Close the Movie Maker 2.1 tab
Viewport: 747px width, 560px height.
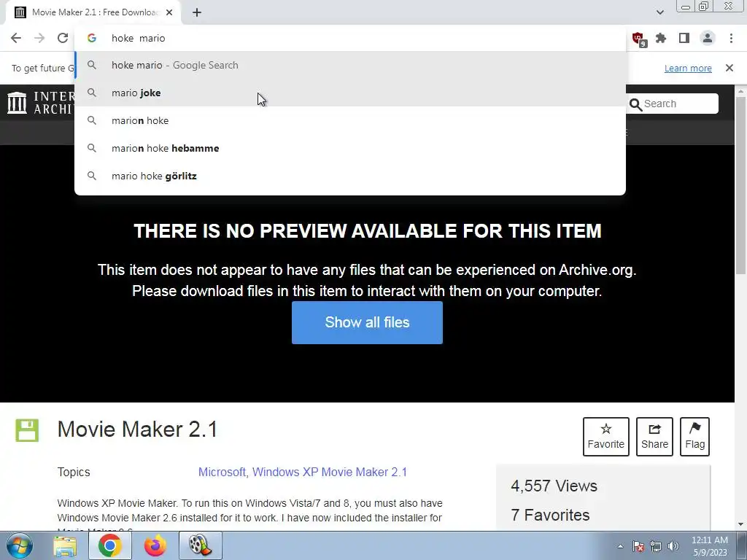169,12
